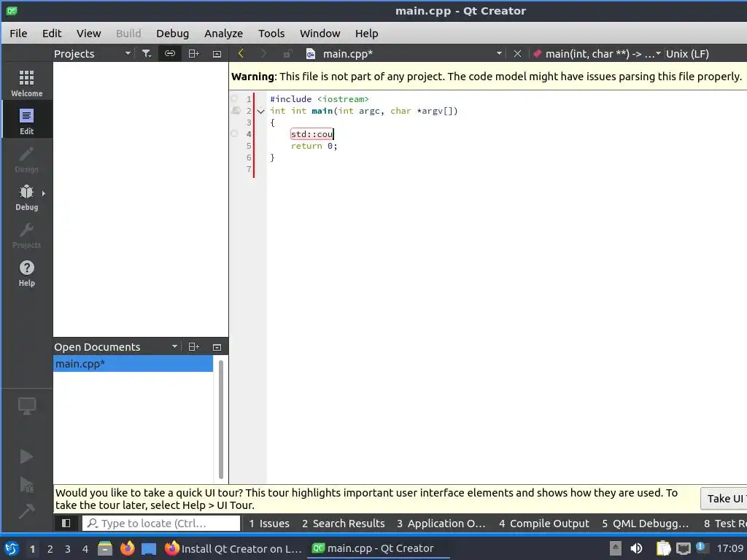Open the Issues output pane
This screenshot has width=747, height=560.
[269, 524]
